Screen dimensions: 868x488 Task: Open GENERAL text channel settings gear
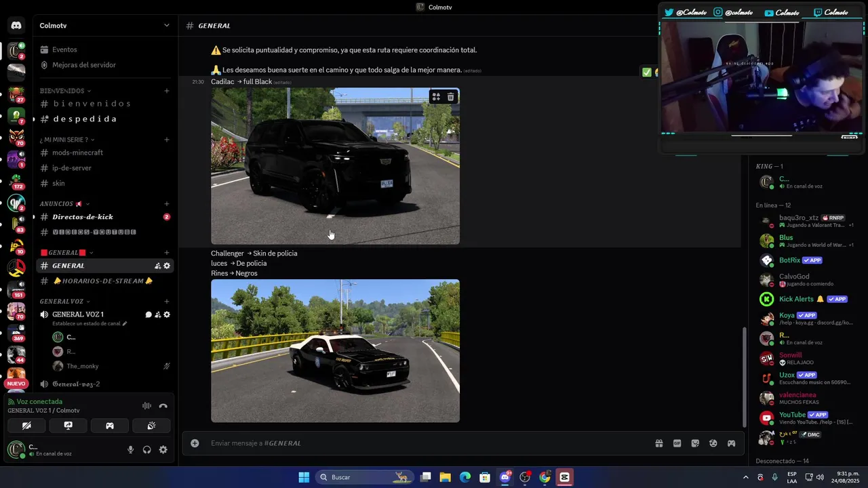(167, 266)
